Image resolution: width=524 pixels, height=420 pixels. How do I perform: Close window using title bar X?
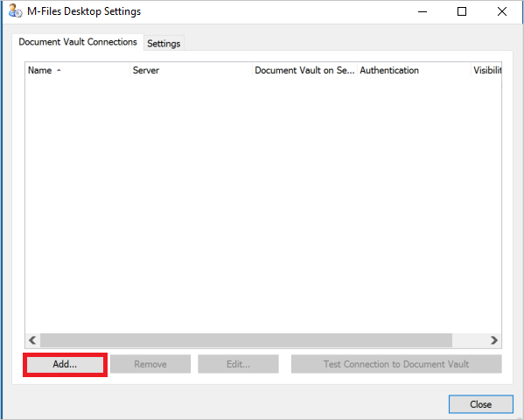pyautogui.click(x=502, y=11)
